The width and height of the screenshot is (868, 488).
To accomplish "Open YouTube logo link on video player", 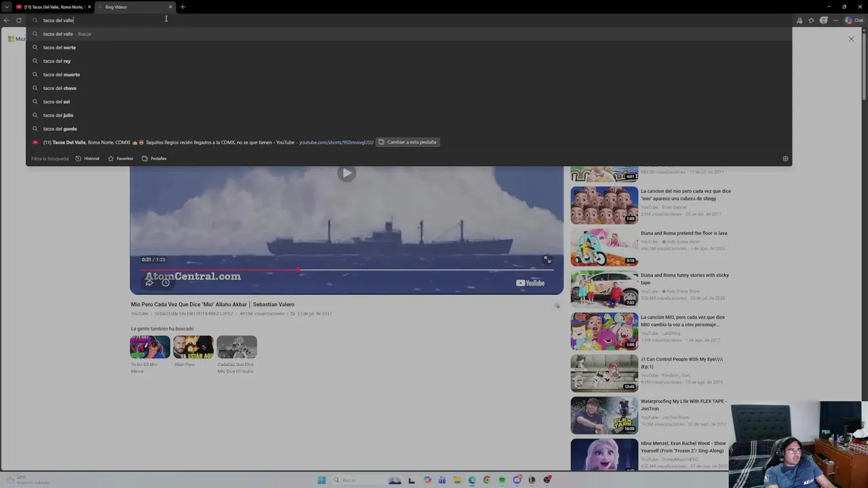I will (530, 283).
